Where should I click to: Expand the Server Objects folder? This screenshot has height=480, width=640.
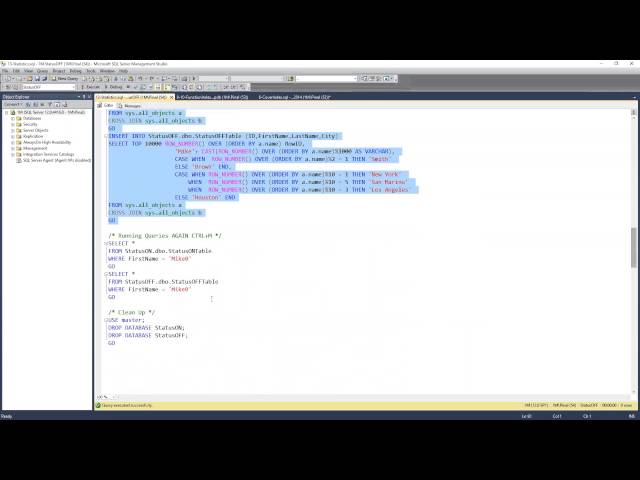pos(13,131)
